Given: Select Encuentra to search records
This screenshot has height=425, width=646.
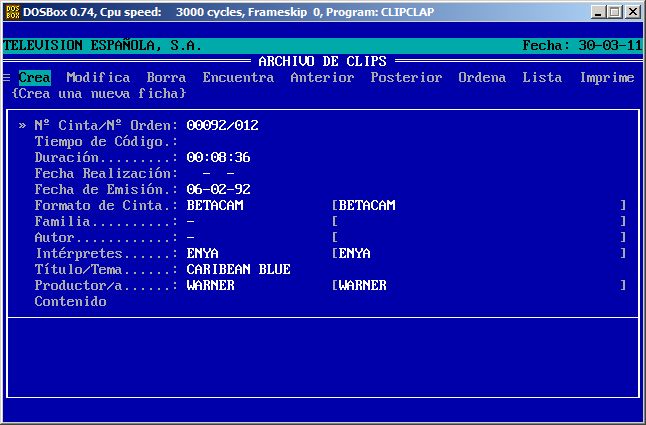Looking at the screenshot, I should 238,77.
